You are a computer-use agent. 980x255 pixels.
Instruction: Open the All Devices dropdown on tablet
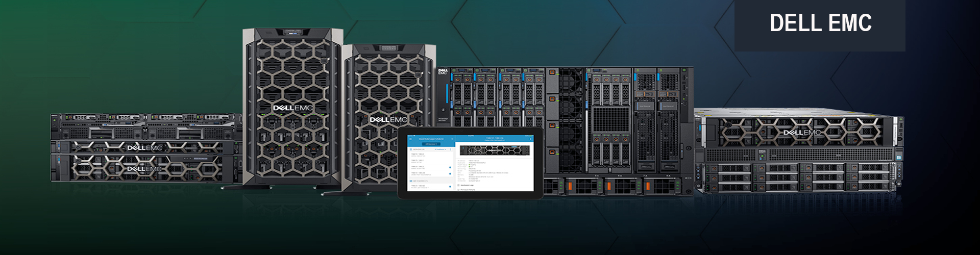point(430,144)
